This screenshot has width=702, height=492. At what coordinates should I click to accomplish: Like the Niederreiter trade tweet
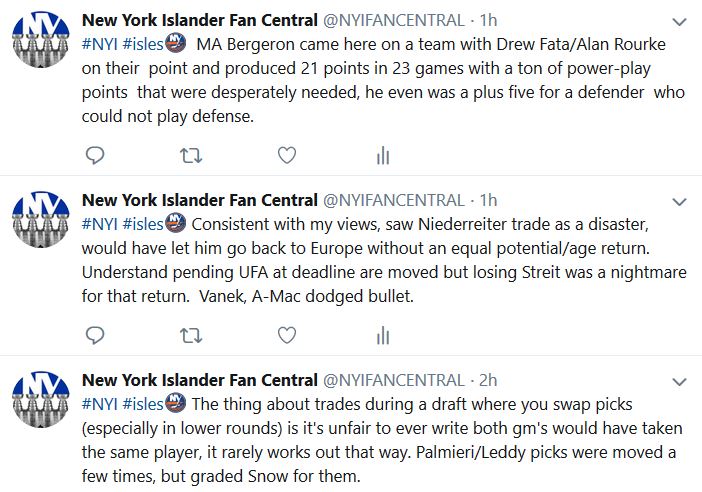click(x=286, y=335)
